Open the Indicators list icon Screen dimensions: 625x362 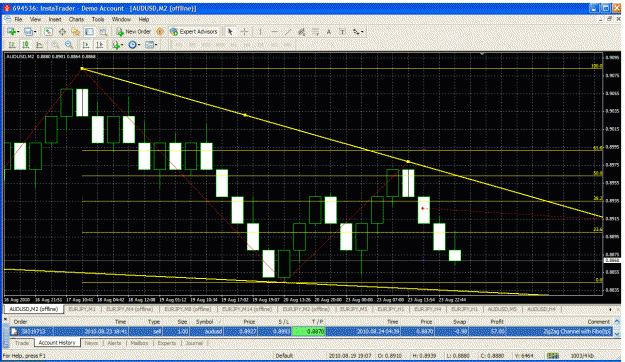coord(116,45)
